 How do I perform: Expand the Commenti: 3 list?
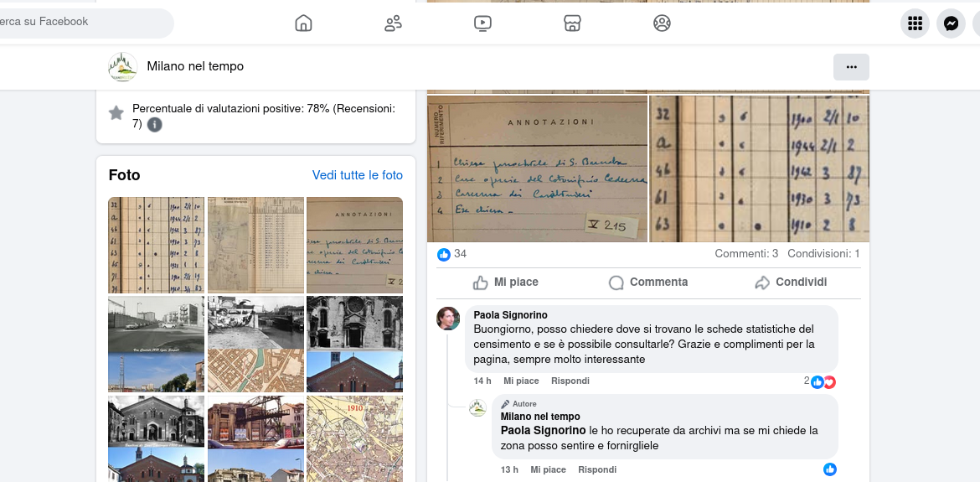[x=745, y=254]
